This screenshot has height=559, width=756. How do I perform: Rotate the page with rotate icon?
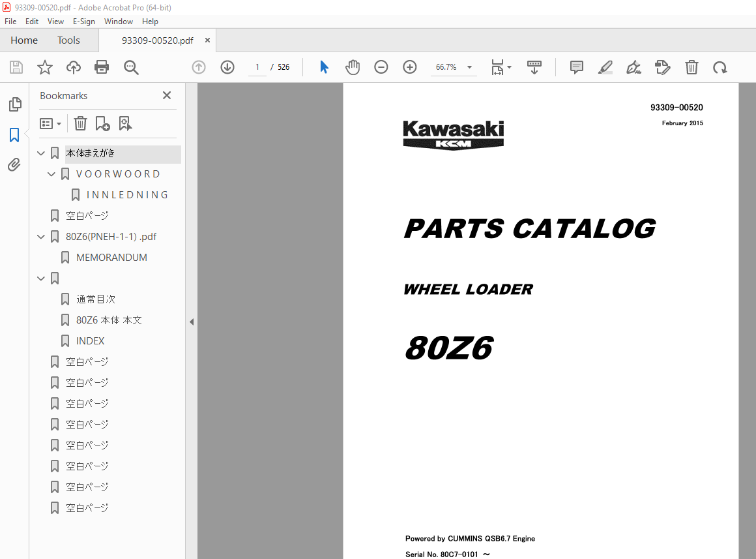[720, 68]
